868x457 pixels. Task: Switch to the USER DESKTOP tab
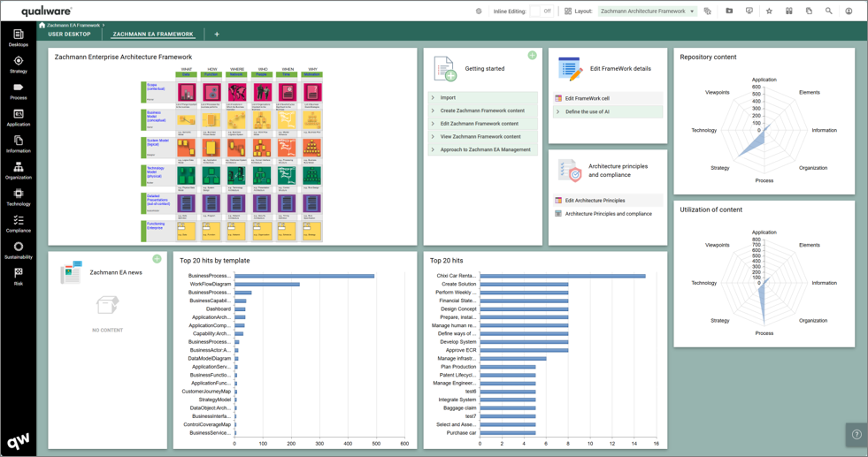(69, 34)
